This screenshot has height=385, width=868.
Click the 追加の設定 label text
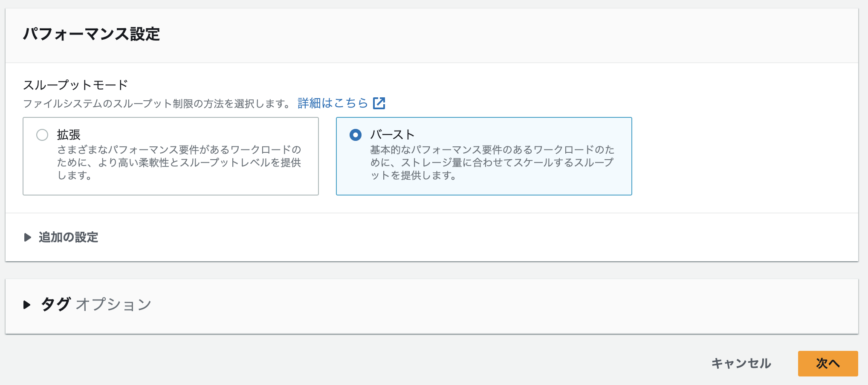point(68,237)
